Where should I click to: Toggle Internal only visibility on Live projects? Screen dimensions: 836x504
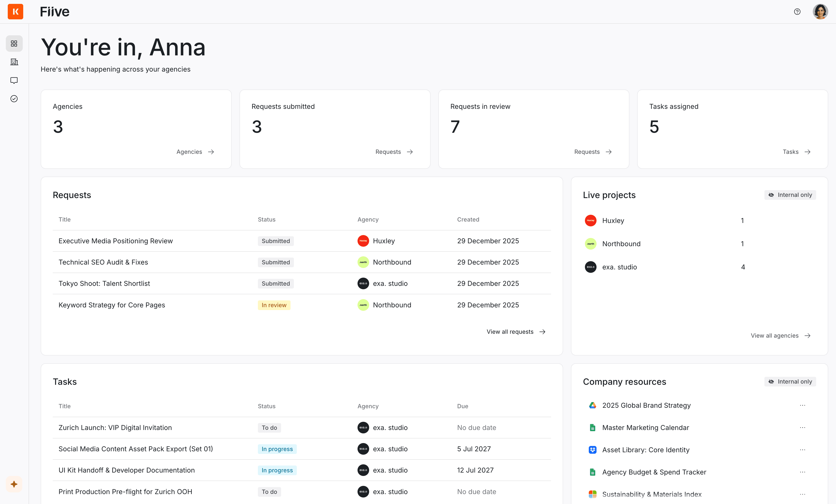pyautogui.click(x=790, y=195)
